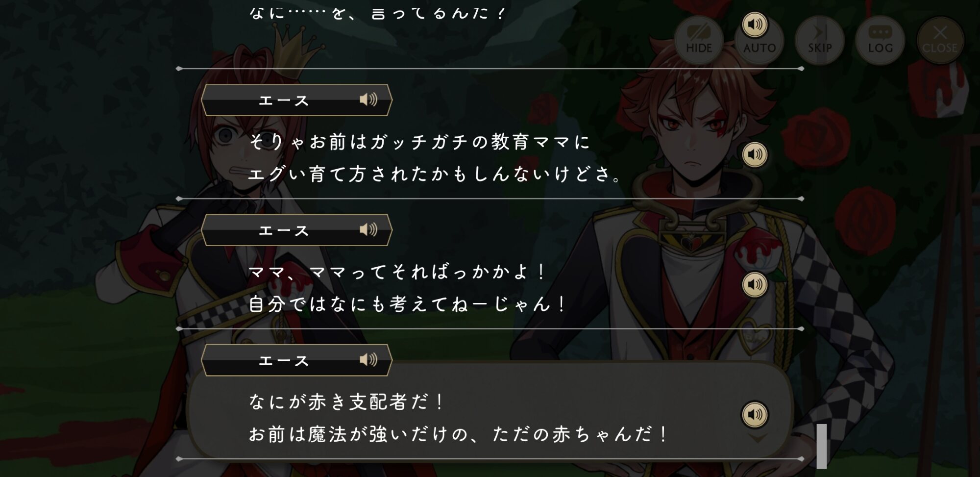Play voice for そりゃお前は line
Screen dimensions: 980x477
755,154
